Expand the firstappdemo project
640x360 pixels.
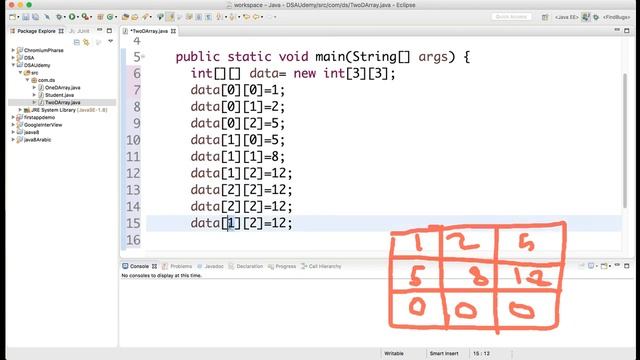click(13, 117)
